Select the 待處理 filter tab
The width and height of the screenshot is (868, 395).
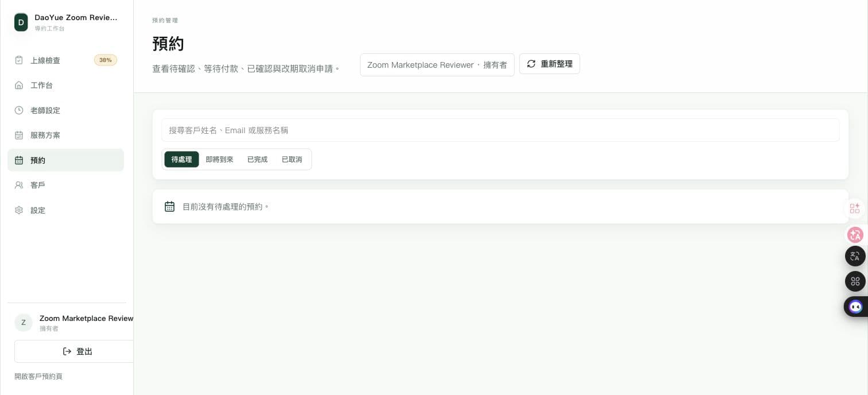[x=181, y=159]
